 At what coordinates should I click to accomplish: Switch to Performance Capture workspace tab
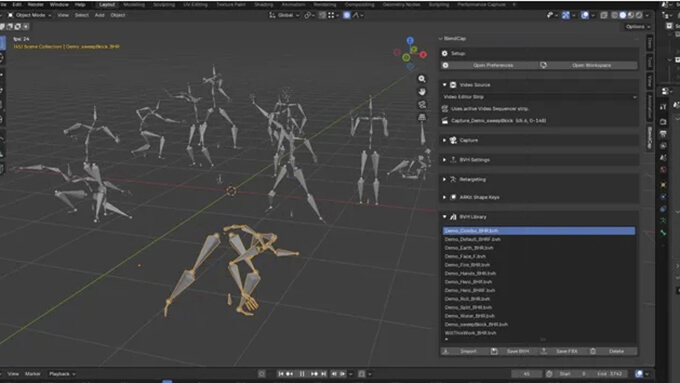481,4
